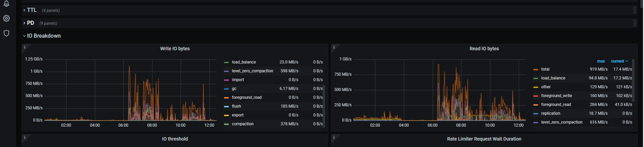
Task: Click info icon on Rate Limiter panel
Action: (334, 137)
